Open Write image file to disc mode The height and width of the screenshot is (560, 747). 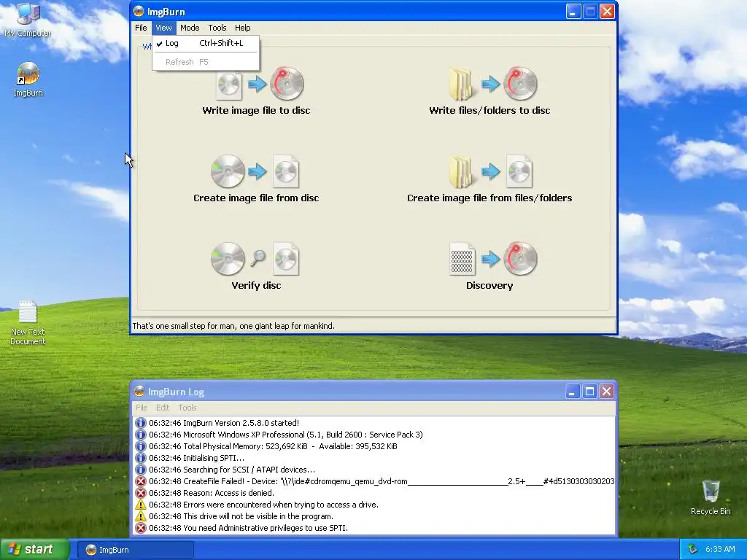click(260, 85)
